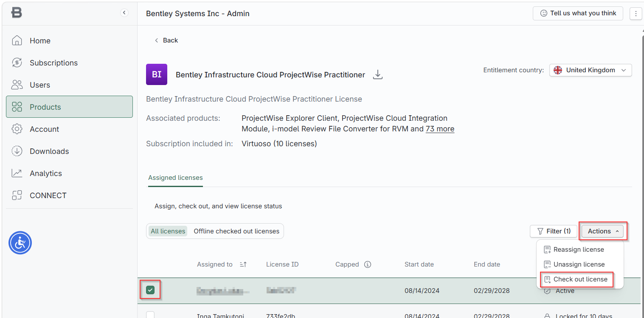This screenshot has width=644, height=318.
Task: Collapse the sidebar with the chevron button
Action: 124,13
